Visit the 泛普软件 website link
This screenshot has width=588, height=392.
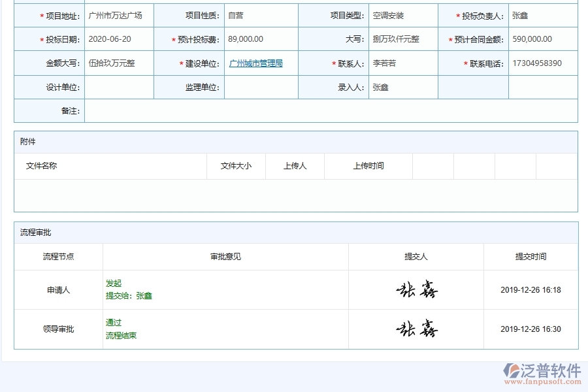[544, 380]
